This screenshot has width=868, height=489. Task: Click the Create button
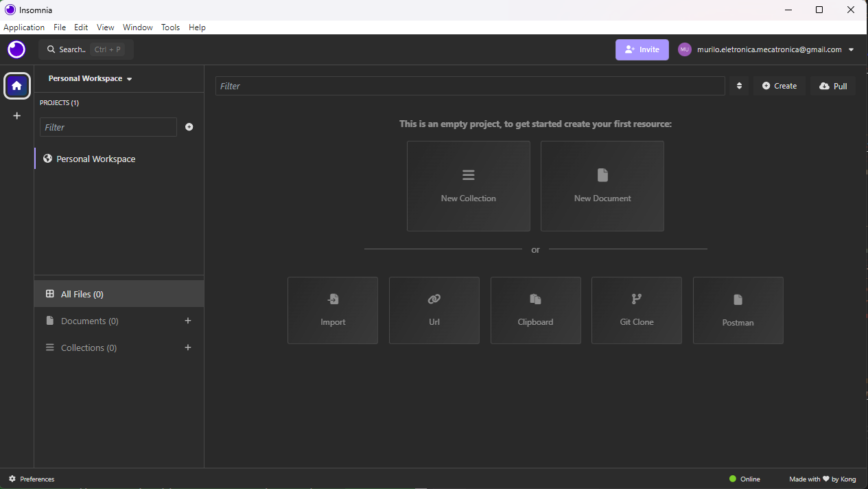779,86
